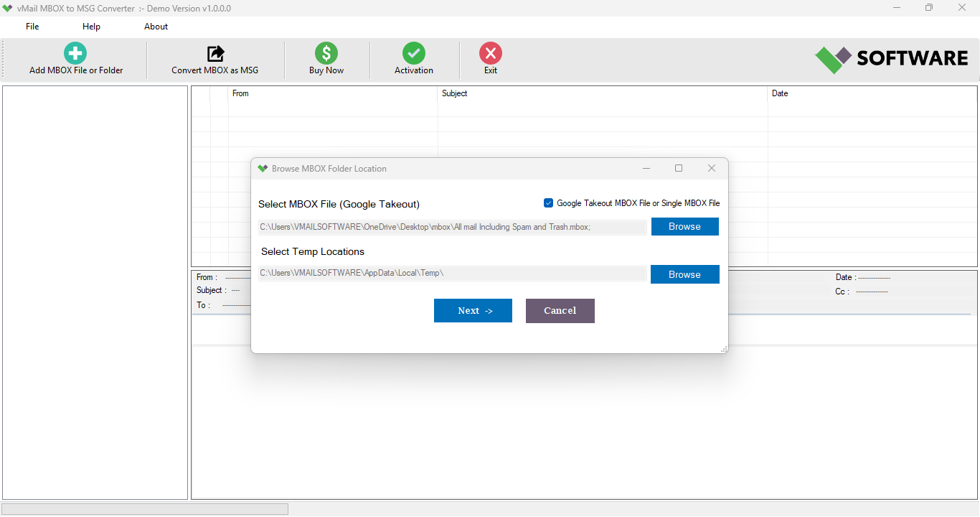Screen dimensions: 980x517
Task: Uncheck Google Takeout MBOX File checkbox
Action: pyautogui.click(x=549, y=203)
